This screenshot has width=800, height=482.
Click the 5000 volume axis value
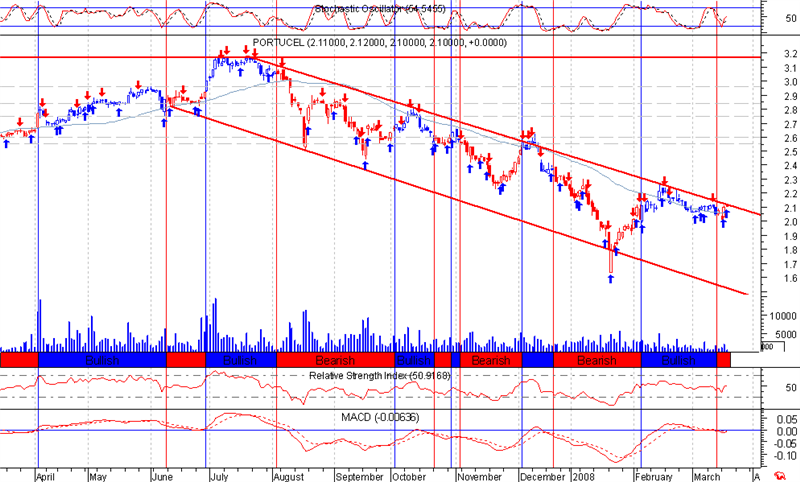[786, 335]
